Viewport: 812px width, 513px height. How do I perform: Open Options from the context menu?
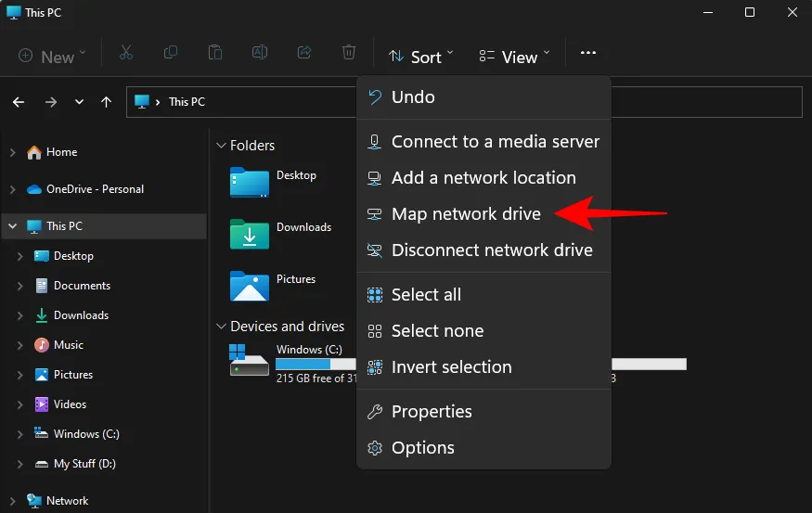(x=422, y=448)
